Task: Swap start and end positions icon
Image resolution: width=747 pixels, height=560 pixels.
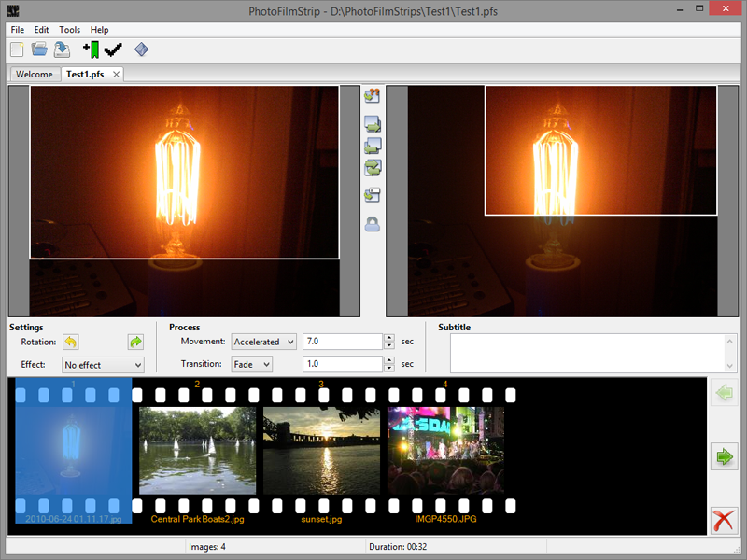Action: point(373,168)
